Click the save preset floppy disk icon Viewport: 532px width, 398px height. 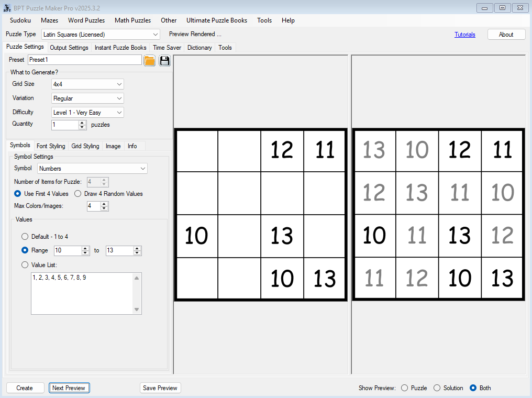pos(164,60)
